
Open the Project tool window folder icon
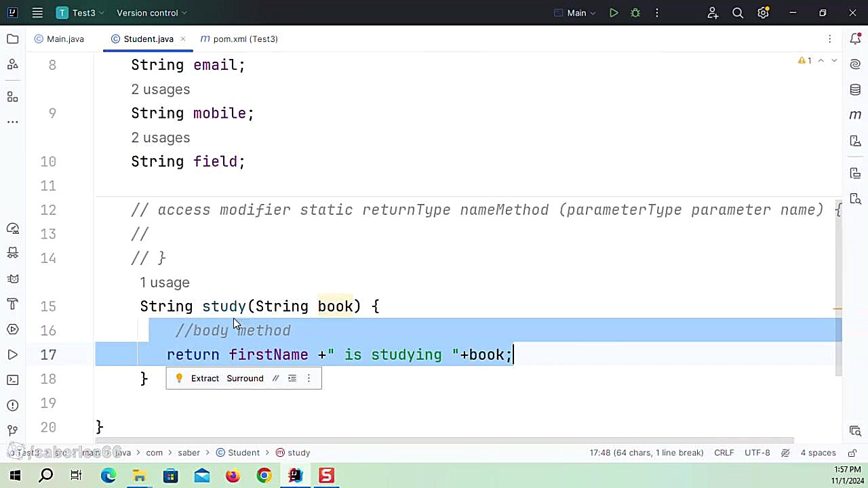(x=12, y=39)
